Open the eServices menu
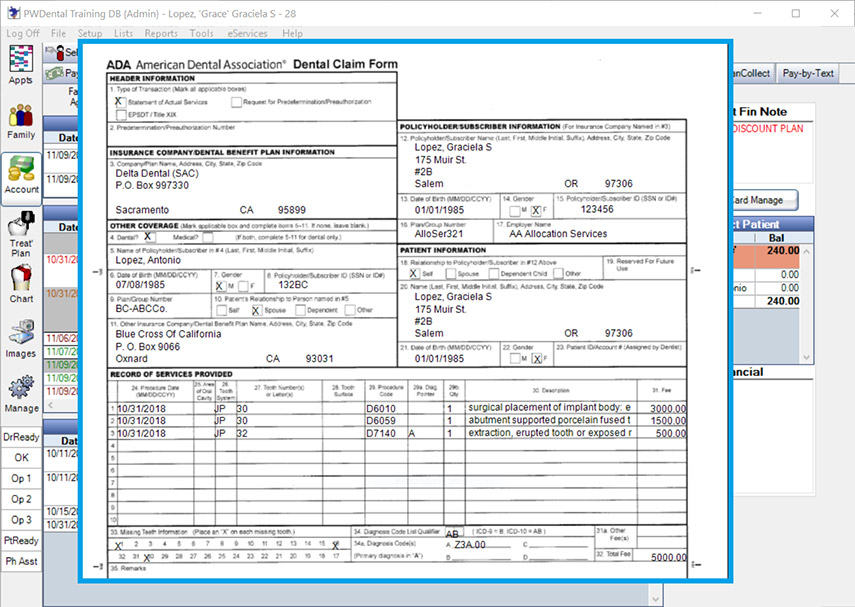The height and width of the screenshot is (607, 855). [248, 33]
